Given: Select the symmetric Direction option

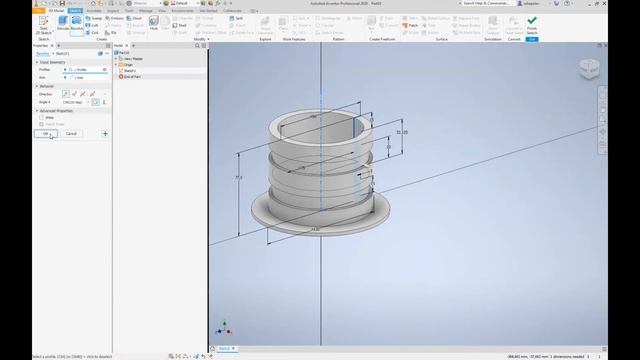Looking at the screenshot, I should point(83,94).
